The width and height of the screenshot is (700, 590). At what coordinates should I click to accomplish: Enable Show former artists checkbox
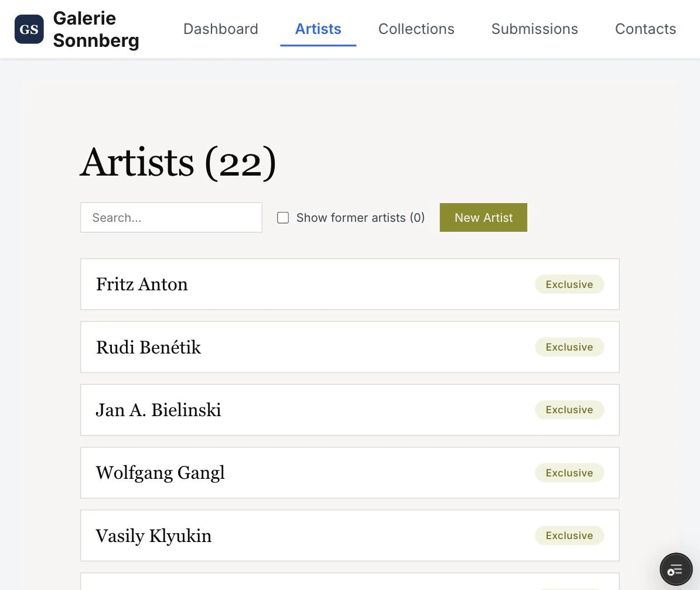click(283, 218)
